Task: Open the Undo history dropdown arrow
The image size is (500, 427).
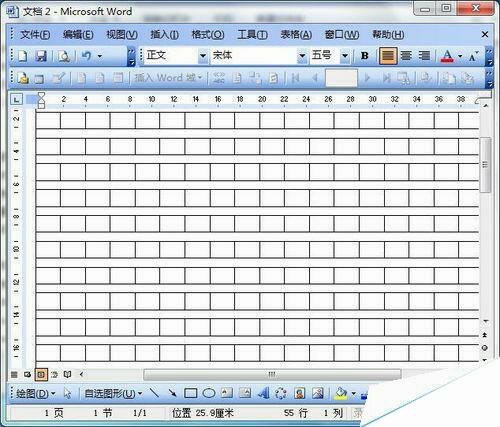Action: click(100, 56)
